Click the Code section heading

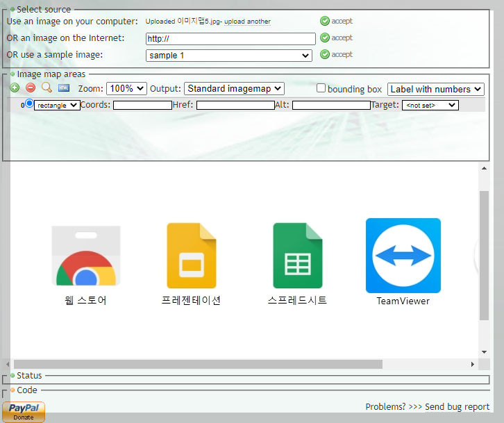pyautogui.click(x=27, y=390)
